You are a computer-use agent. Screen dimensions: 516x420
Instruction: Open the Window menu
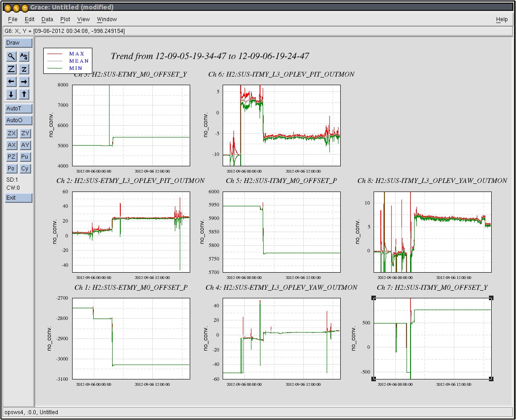click(x=107, y=19)
